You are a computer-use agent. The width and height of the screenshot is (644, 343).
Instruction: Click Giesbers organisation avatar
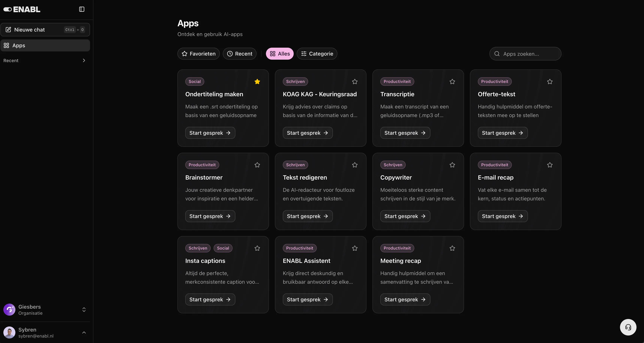click(x=10, y=310)
